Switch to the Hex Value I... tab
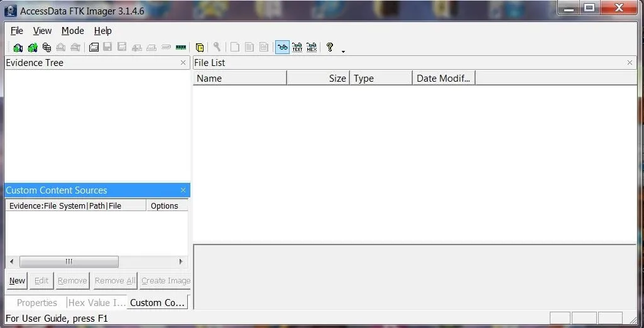 (97, 303)
